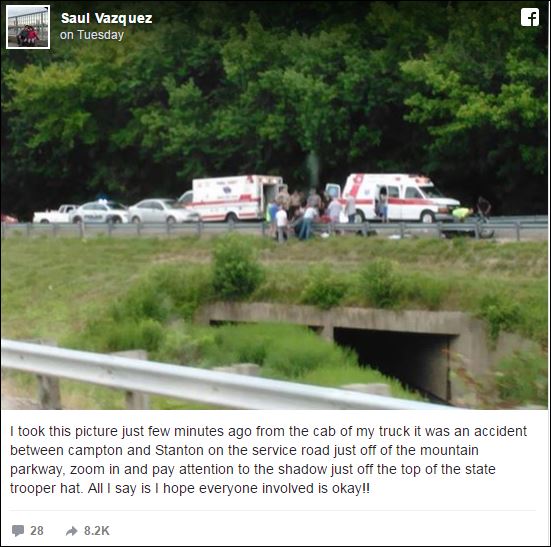This screenshot has height=547, width=551.
Task: Click the person in neon yellow vest
Action: pyautogui.click(x=461, y=214)
